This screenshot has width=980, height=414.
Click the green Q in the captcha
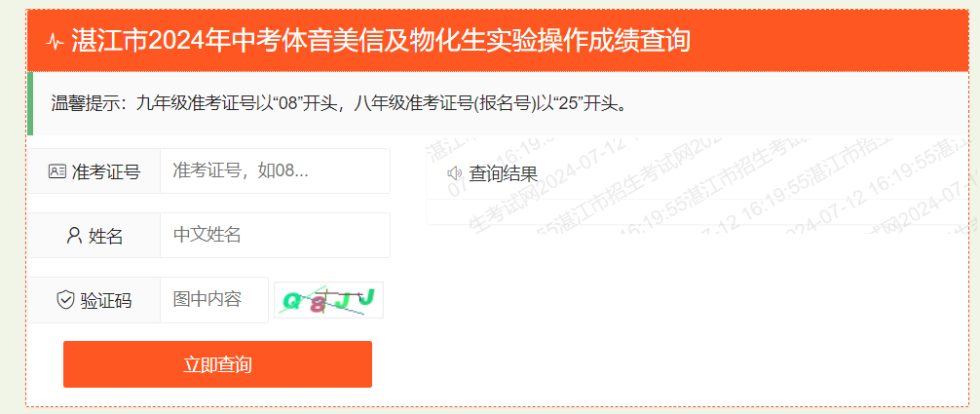[290, 301]
